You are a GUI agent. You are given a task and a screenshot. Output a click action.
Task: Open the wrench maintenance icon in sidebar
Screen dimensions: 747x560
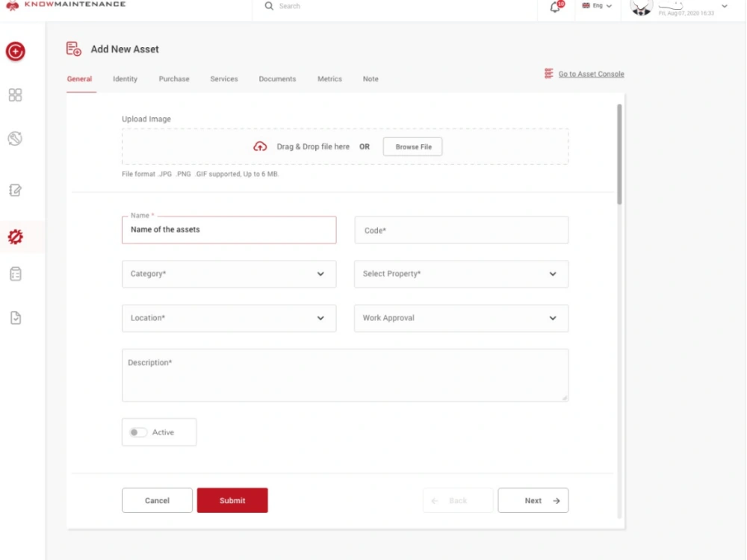tap(15, 139)
